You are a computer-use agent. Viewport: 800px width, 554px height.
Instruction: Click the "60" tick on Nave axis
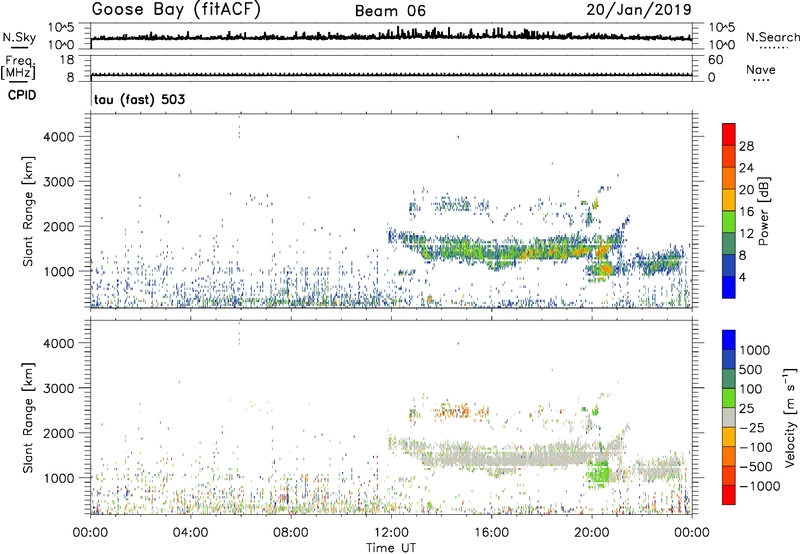(x=715, y=60)
